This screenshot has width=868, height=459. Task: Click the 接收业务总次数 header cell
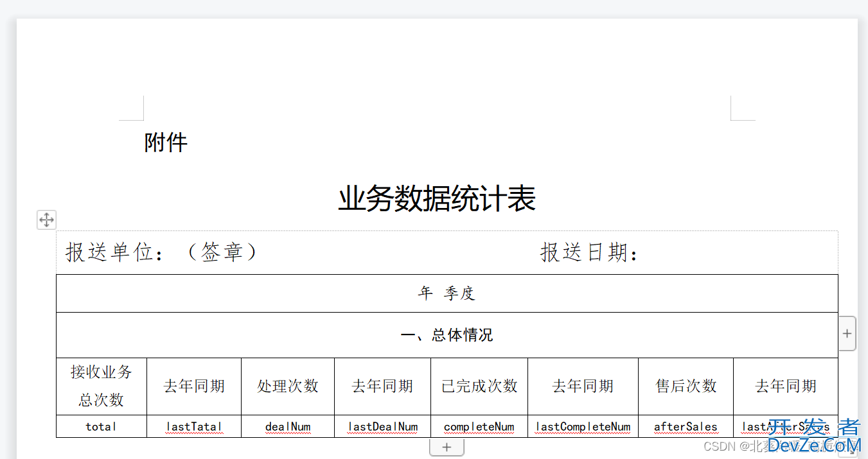click(x=102, y=386)
